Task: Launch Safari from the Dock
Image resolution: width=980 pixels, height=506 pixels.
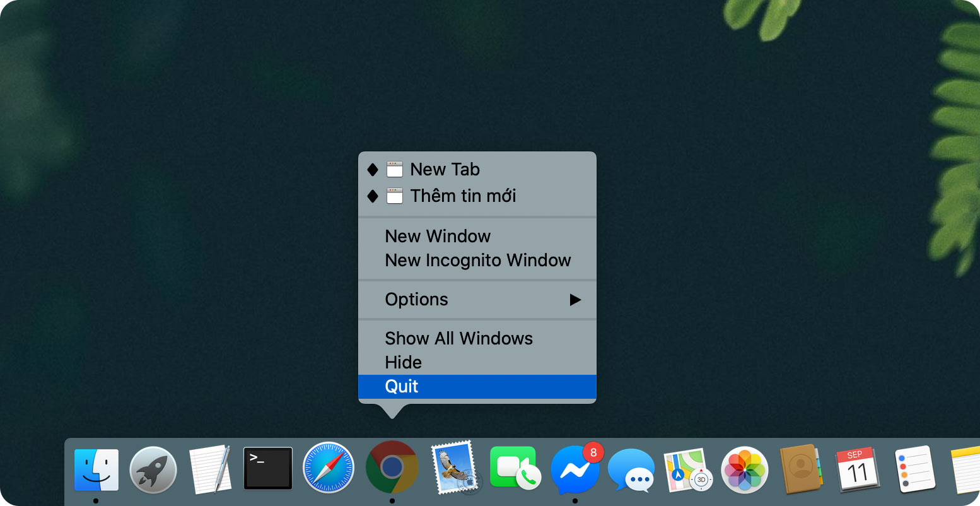Action: pos(329,468)
